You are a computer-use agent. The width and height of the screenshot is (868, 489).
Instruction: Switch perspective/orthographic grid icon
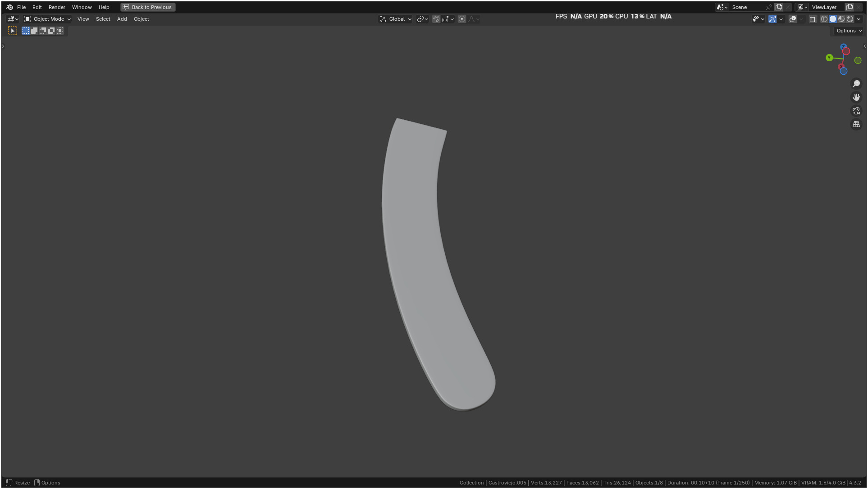(x=856, y=124)
